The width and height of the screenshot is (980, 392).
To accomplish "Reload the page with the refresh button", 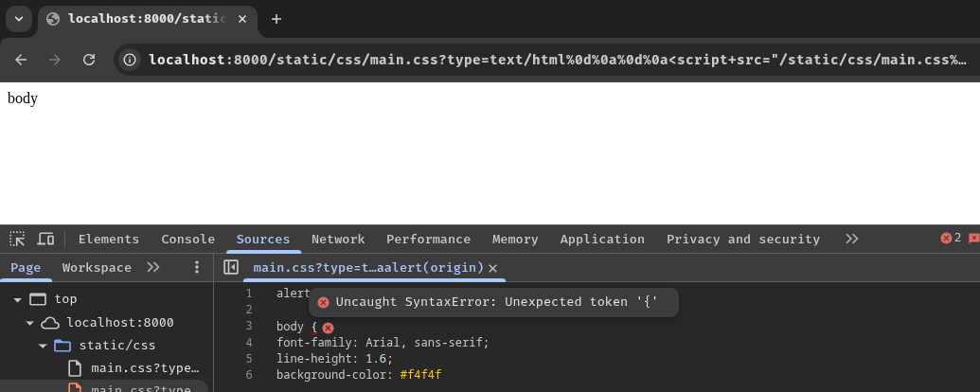I will coord(89,60).
